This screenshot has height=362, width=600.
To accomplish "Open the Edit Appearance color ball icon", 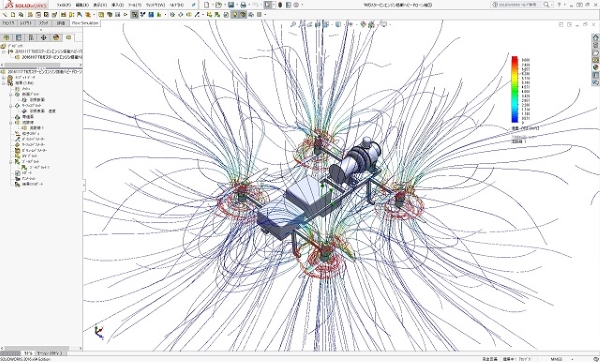I will coord(363,24).
